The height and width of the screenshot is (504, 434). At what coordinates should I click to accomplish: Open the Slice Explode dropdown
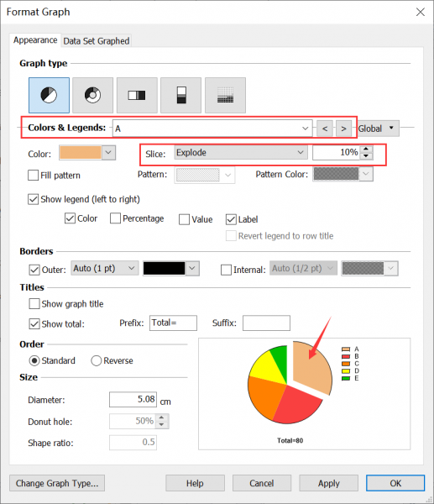point(241,152)
